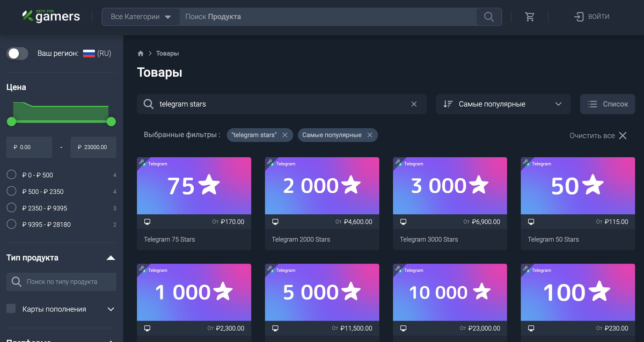Click the PC platform icon under 3000 Stars
Viewport: 644px width, 342px height.
(403, 222)
